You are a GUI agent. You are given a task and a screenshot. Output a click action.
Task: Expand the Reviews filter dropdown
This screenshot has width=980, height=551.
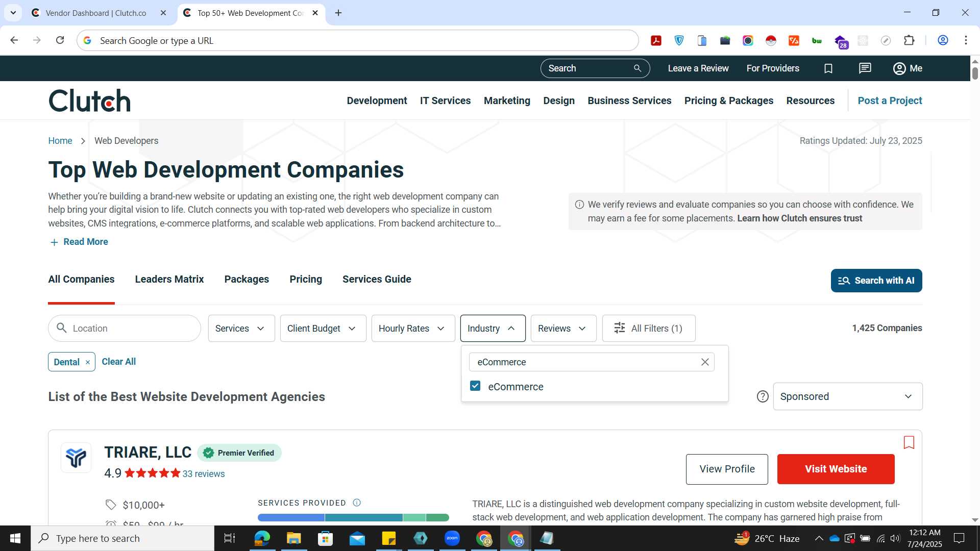point(563,329)
